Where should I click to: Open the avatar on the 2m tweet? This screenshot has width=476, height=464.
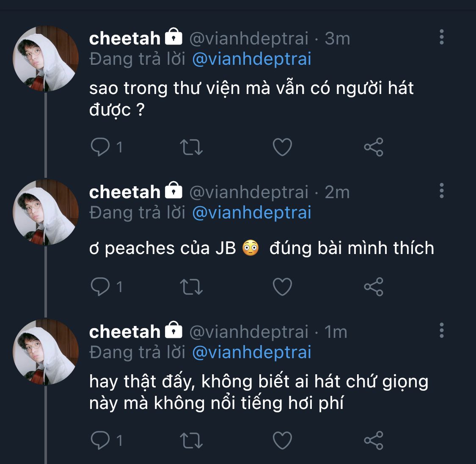coord(46,213)
